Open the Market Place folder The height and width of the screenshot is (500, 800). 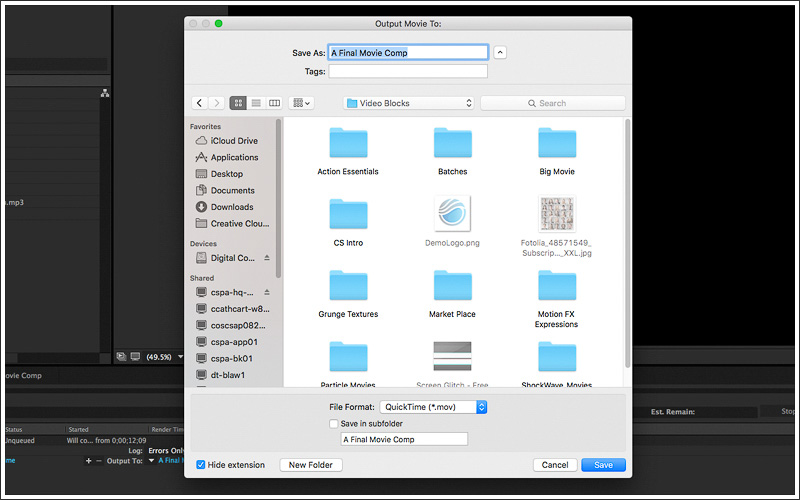pyautogui.click(x=453, y=286)
